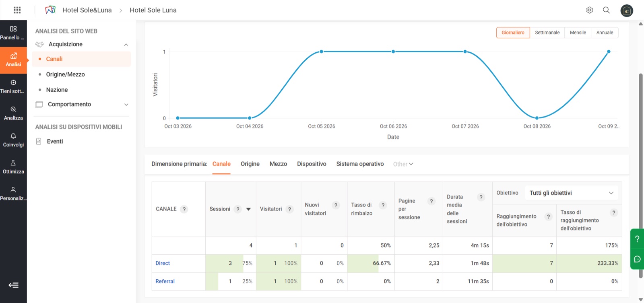The height and width of the screenshot is (303, 644).
Task: Go to Pannello dashboard in sidebar
Action: click(x=13, y=33)
